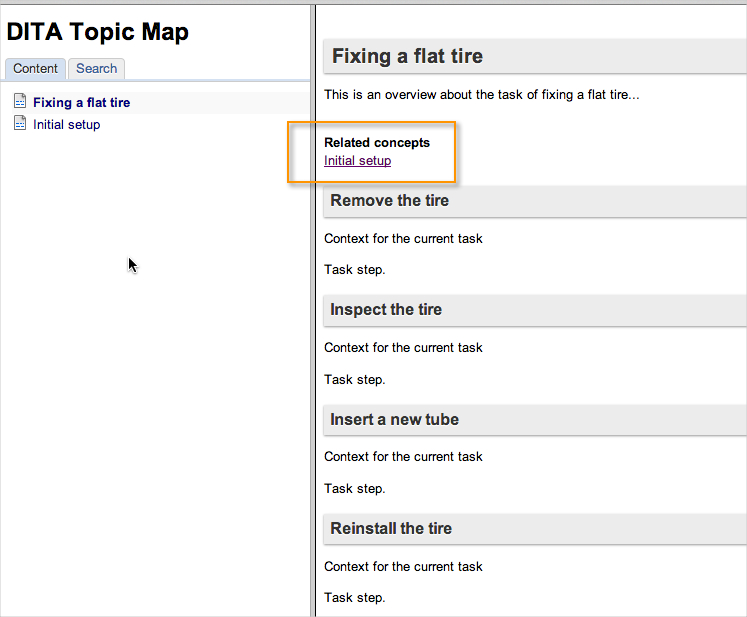The image size is (747, 617).
Task: Click the vertical divider between the panes
Action: (x=313, y=310)
